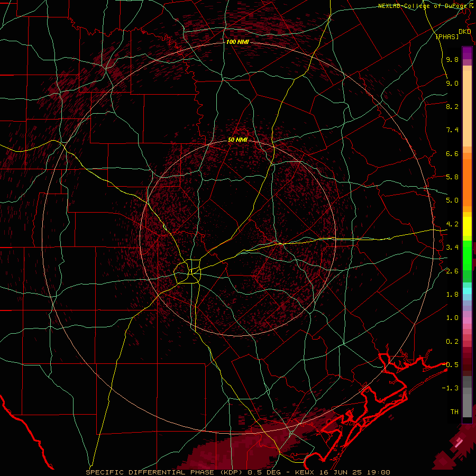Select the gray bottom segment of the color bar
The height and width of the screenshot is (476, 476).
467,402
